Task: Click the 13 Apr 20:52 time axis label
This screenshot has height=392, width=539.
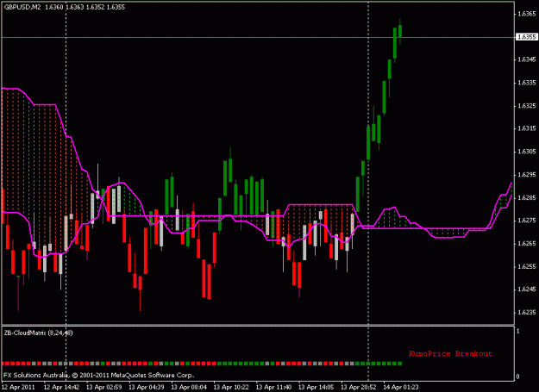Action: 359,387
